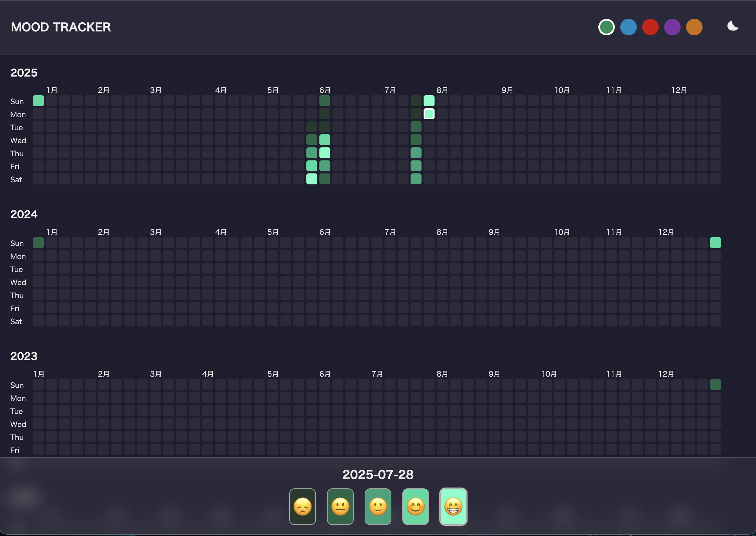The width and height of the screenshot is (756, 536).
Task: Select the 2025-07-24 Thursday cell
Action: tap(416, 153)
